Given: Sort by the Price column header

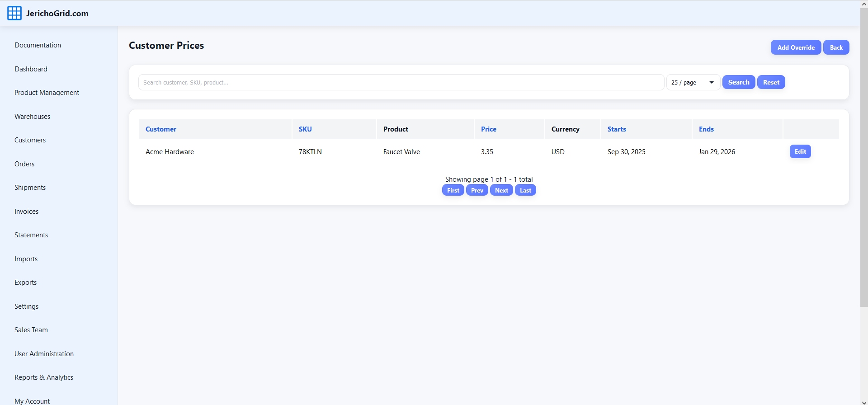Looking at the screenshot, I should [488, 129].
